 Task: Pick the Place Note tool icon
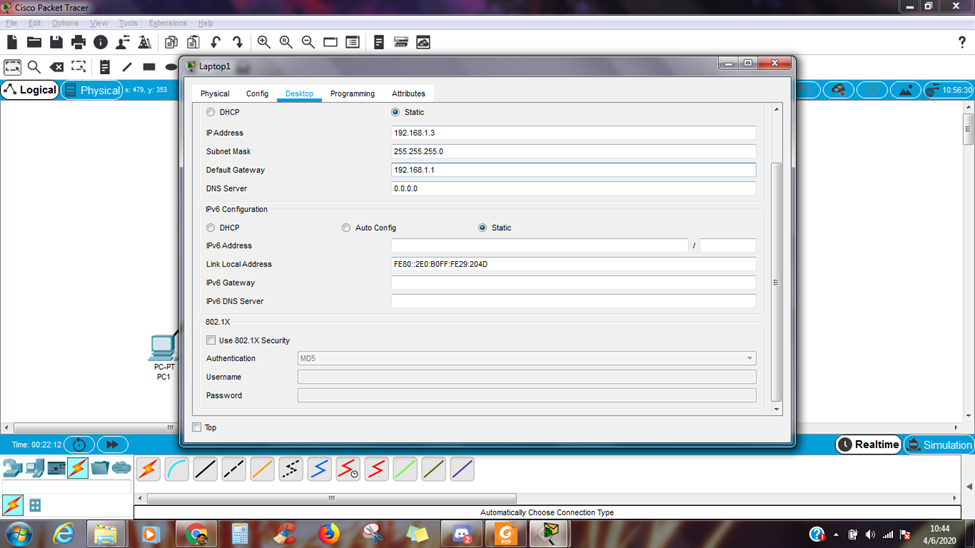[104, 67]
